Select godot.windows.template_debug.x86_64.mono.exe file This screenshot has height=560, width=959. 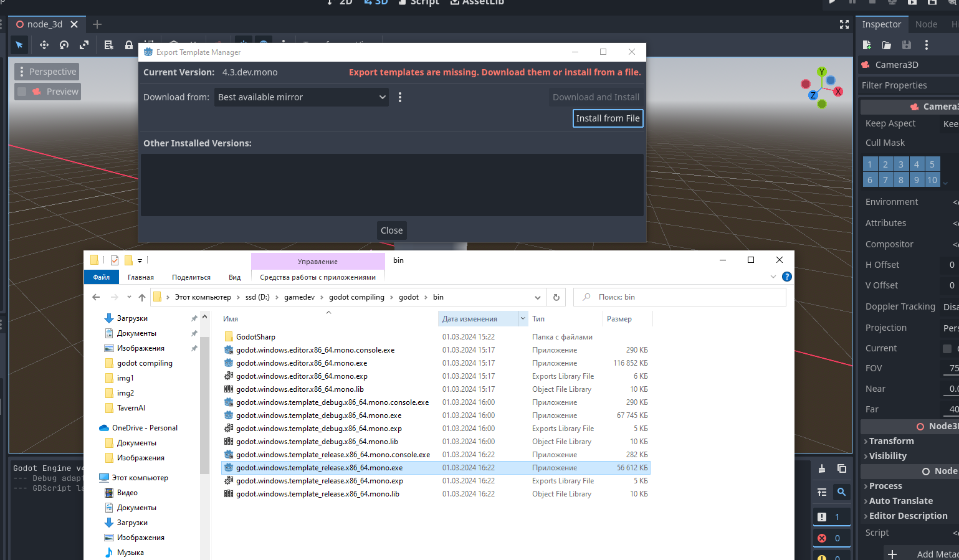(318, 415)
